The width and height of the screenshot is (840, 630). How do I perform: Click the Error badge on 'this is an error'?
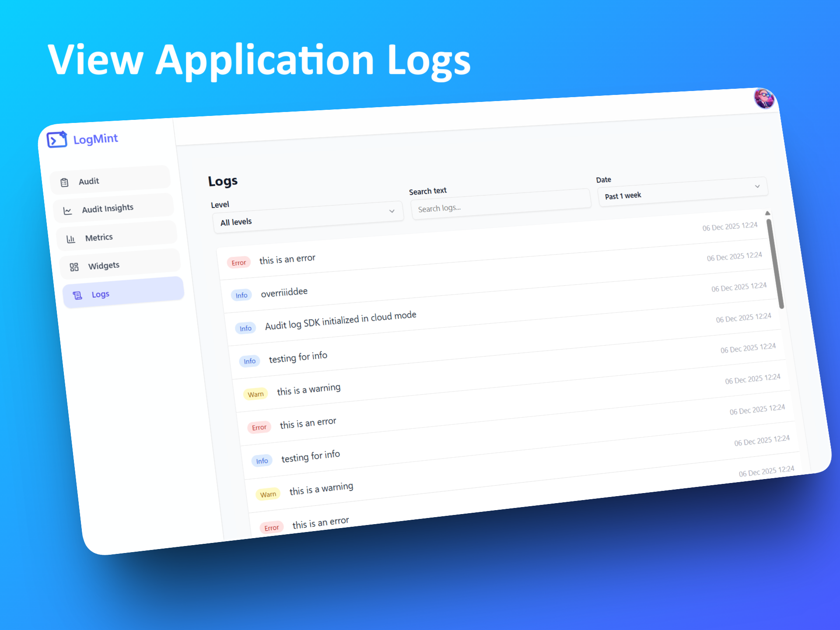tap(238, 262)
